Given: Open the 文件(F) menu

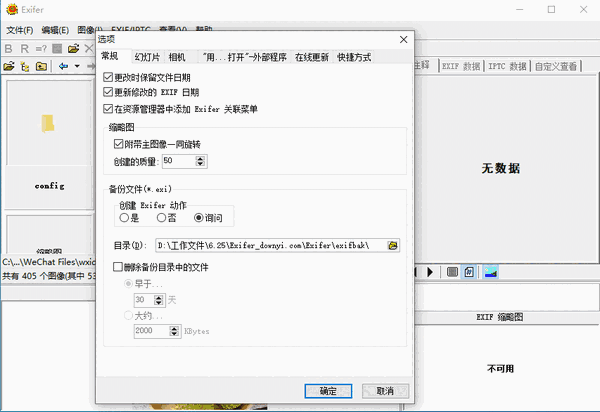Looking at the screenshot, I should coord(20,30).
